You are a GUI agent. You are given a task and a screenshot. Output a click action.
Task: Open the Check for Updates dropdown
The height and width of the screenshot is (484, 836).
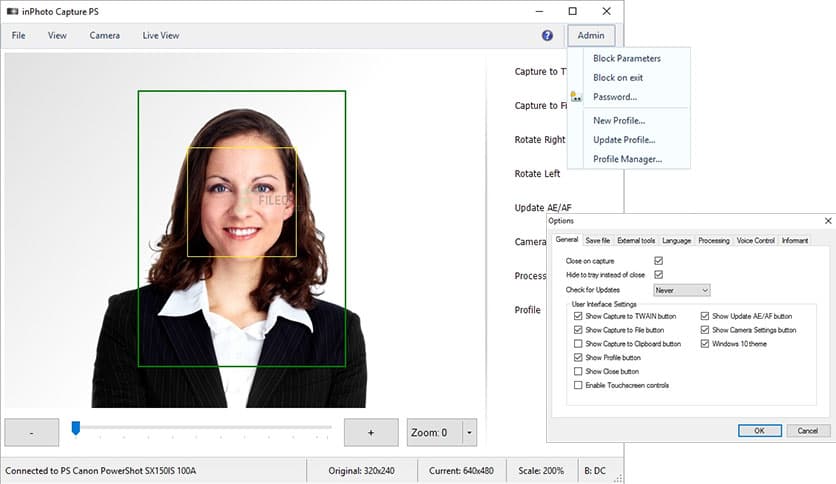pos(680,289)
